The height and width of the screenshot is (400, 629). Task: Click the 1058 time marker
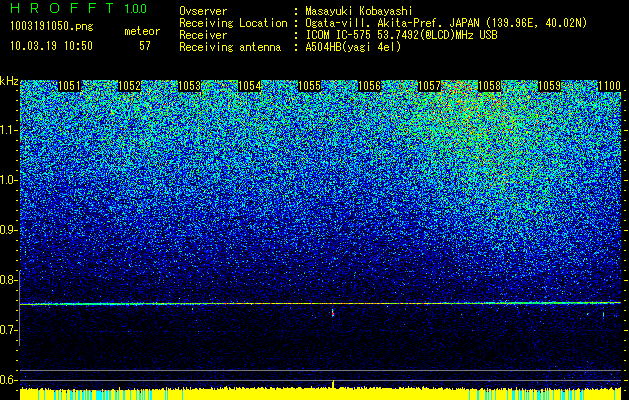click(490, 86)
